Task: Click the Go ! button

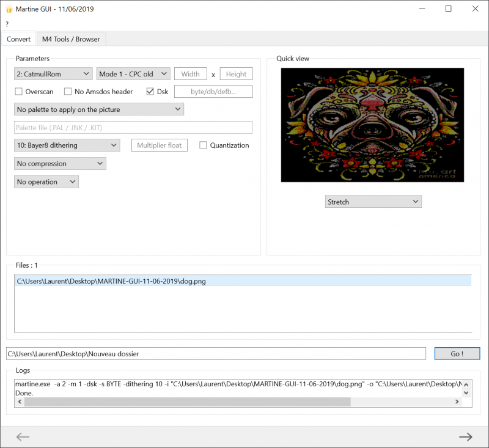Action: pos(457,353)
